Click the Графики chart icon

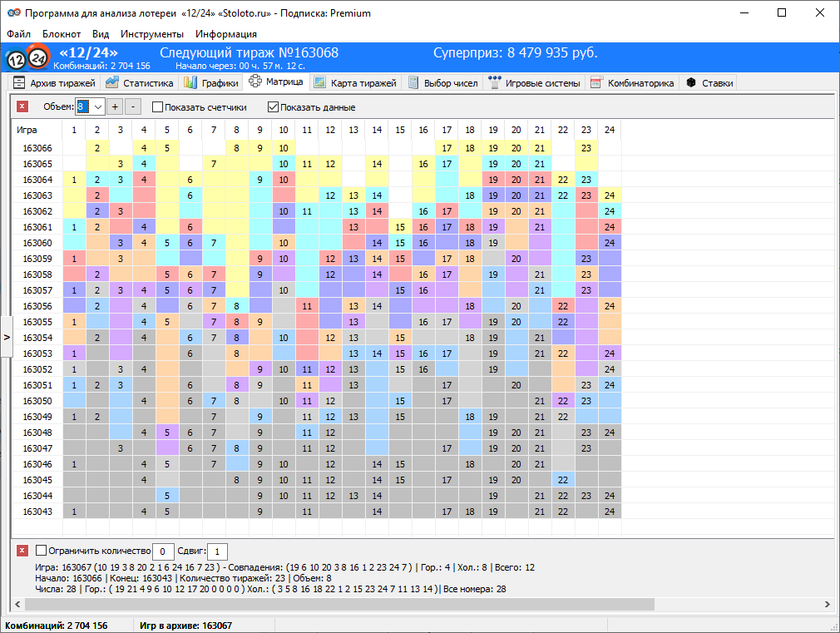[190, 83]
